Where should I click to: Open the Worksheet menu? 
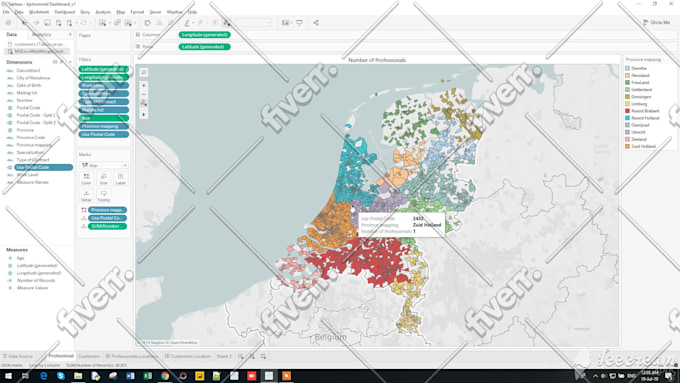(x=39, y=12)
